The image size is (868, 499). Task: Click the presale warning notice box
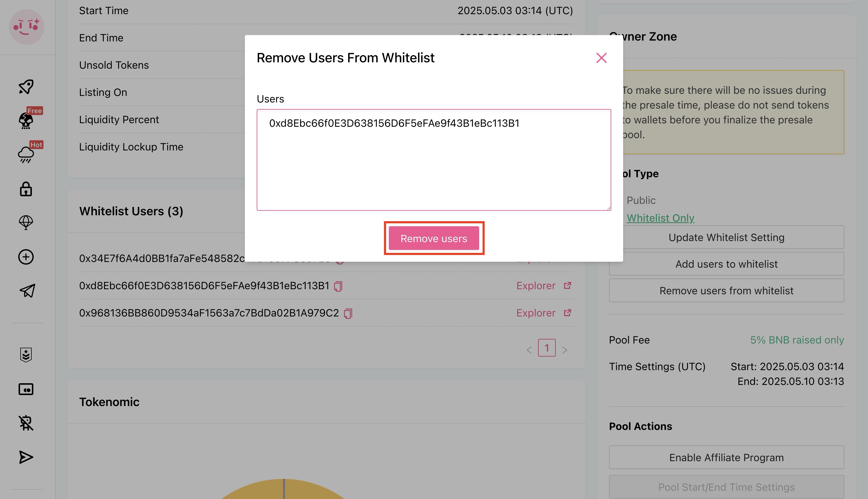[x=733, y=112]
